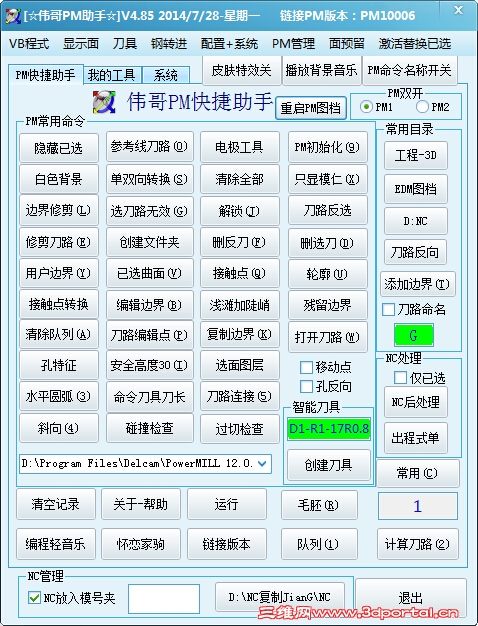Click the 刀路反选 button

click(x=327, y=210)
